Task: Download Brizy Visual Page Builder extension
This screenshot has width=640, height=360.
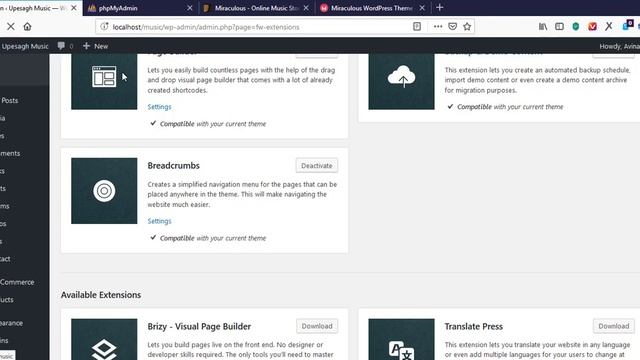Action: point(317,326)
